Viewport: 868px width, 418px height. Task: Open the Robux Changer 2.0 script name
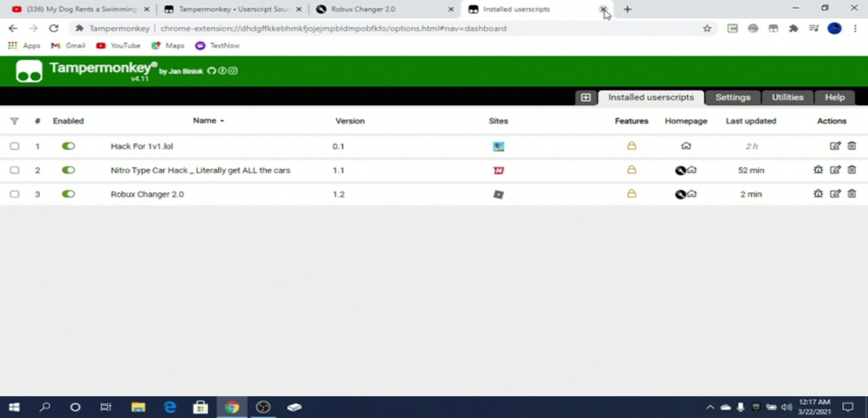[147, 194]
